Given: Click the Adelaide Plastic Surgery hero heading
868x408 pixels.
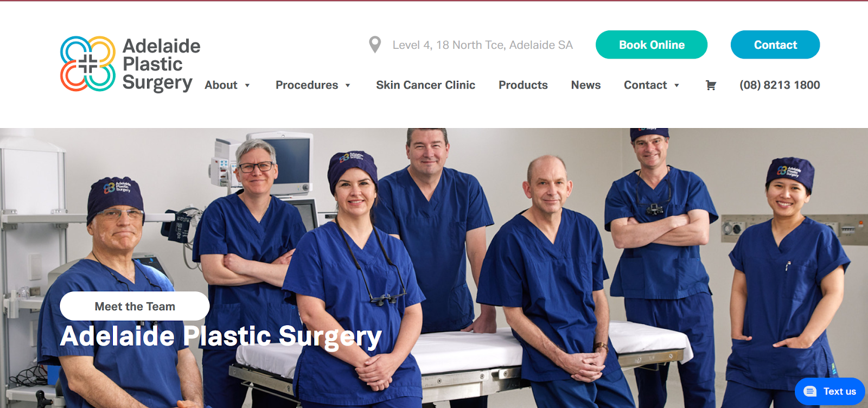Looking at the screenshot, I should point(221,336).
